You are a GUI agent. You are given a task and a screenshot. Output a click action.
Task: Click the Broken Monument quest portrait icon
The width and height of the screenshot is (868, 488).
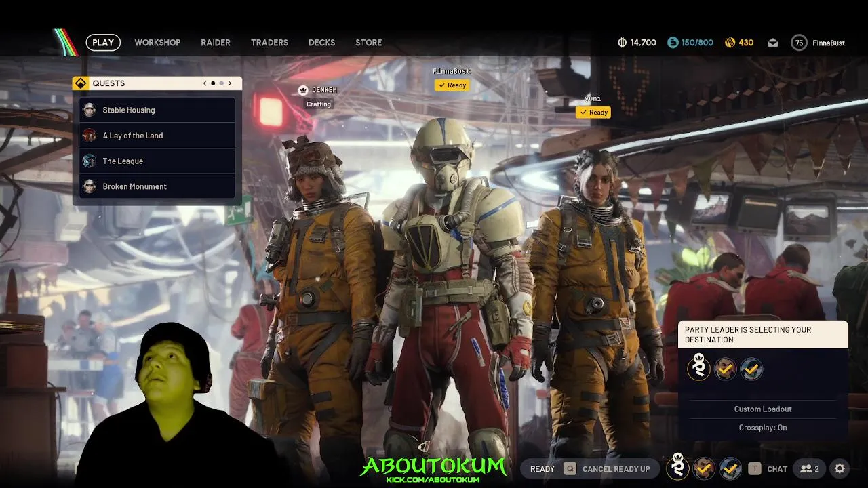coord(90,186)
